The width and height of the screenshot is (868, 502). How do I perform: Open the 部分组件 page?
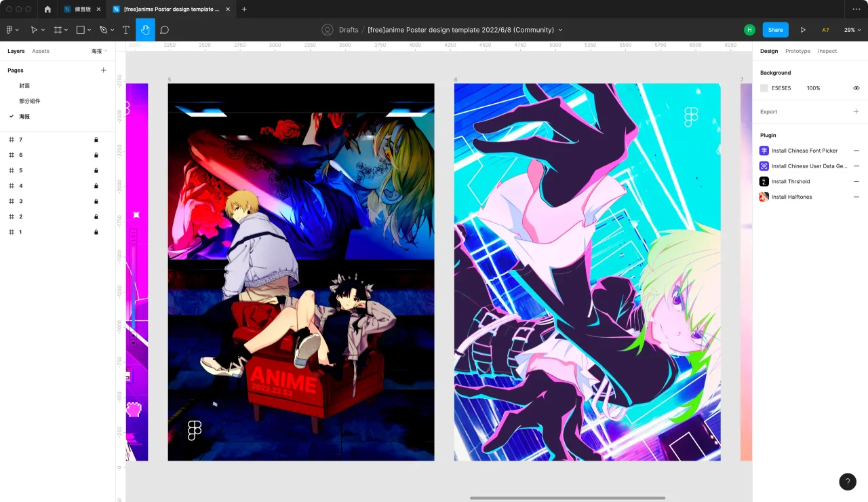point(30,101)
